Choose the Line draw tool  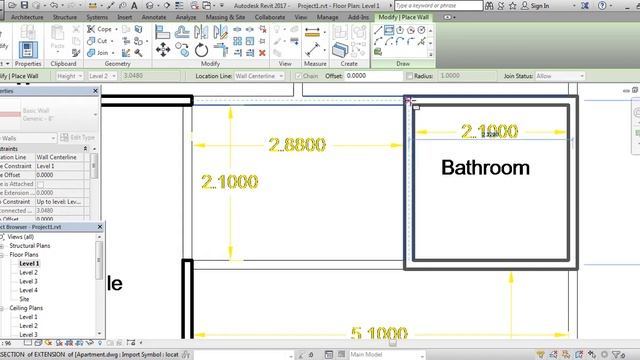[378, 30]
